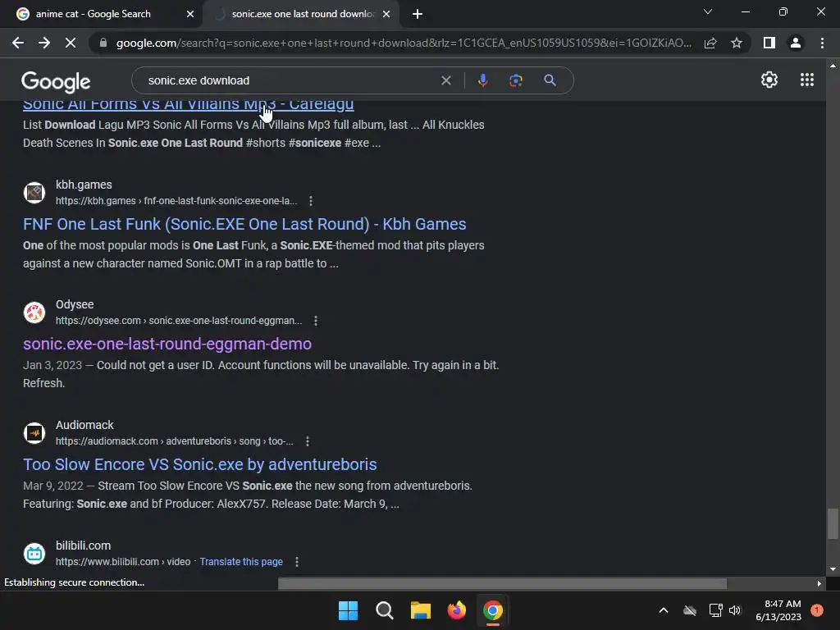Go back to the previous page
840x630 pixels.
18,43
